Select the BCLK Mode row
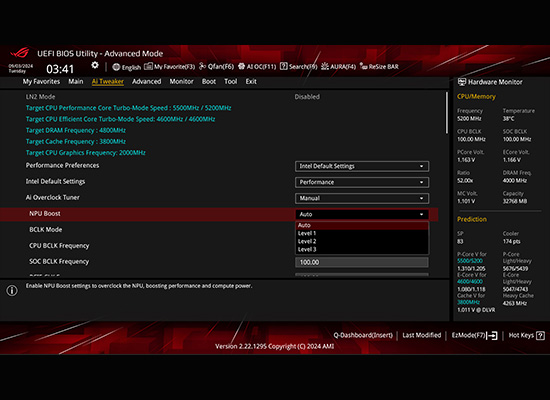Screen dimensions: 550x400 pyautogui.click(x=46, y=229)
